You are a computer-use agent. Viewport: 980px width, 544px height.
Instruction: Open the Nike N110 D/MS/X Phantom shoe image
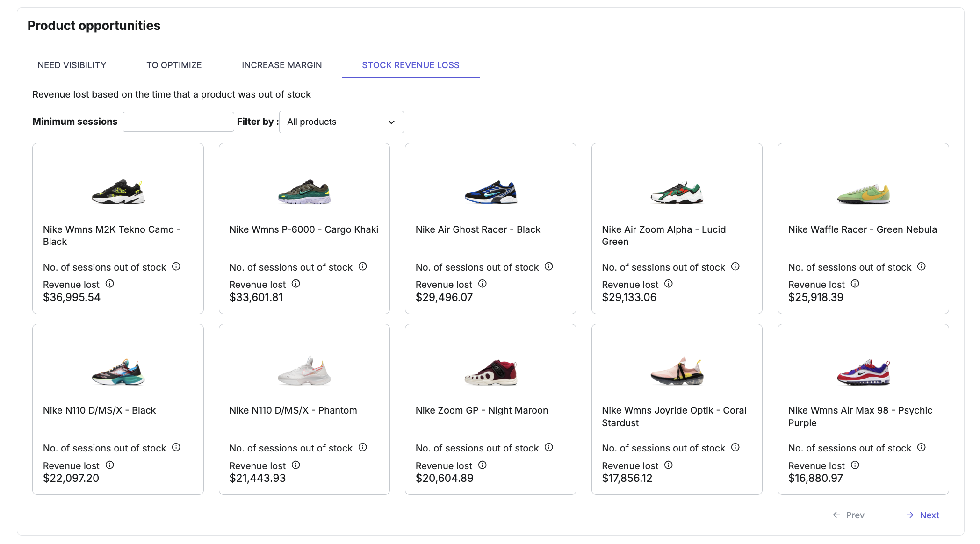(x=304, y=371)
